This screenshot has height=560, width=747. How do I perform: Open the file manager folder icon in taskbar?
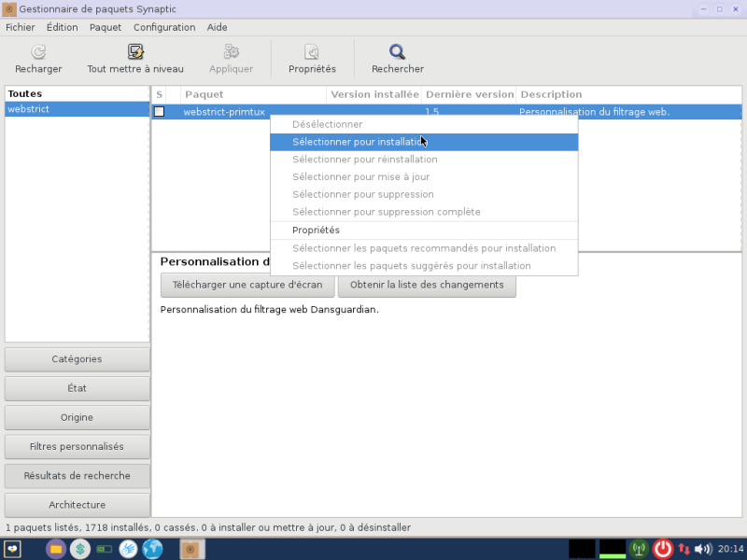[56, 549]
